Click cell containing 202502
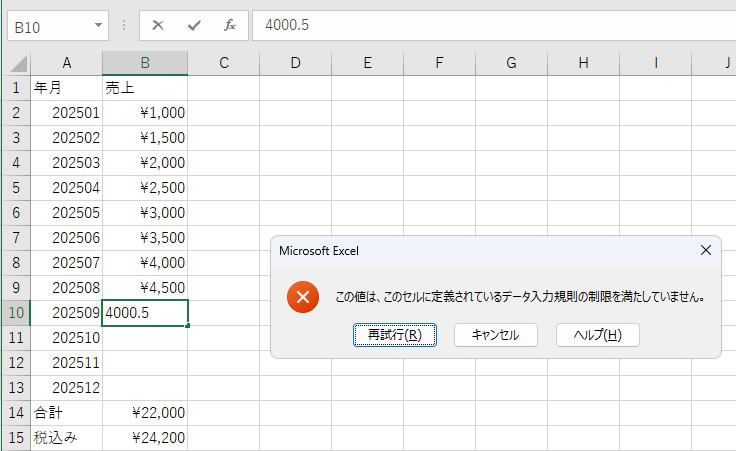 [67, 138]
